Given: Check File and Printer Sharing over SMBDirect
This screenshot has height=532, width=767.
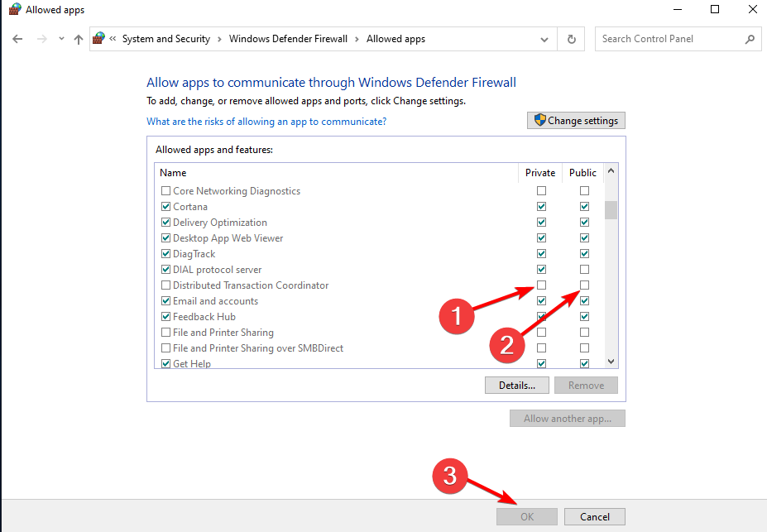Looking at the screenshot, I should tap(165, 347).
